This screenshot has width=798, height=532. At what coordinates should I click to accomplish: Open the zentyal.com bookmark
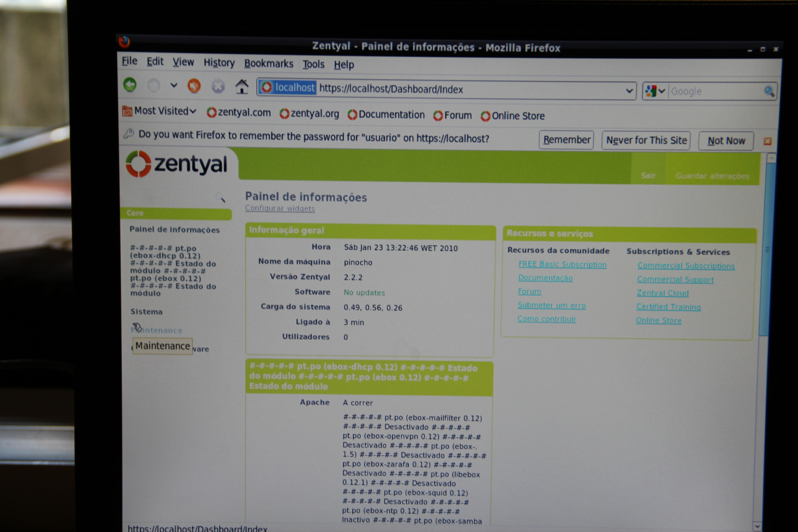239,113
